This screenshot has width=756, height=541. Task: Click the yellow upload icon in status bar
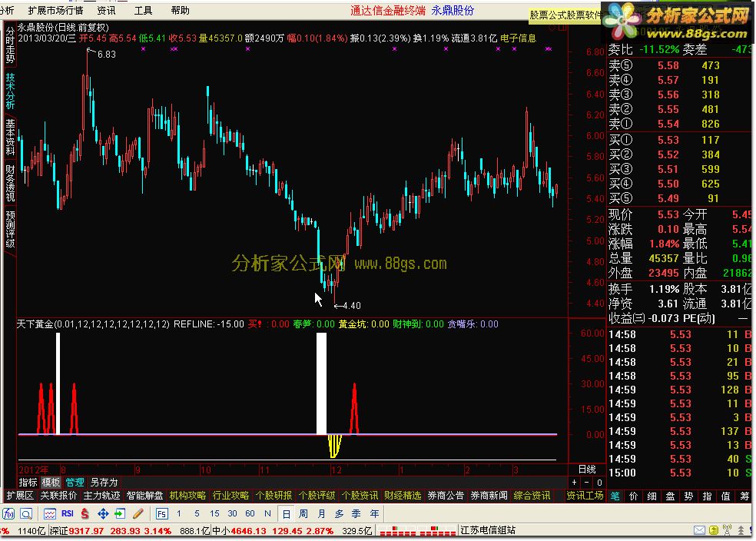click(x=714, y=530)
